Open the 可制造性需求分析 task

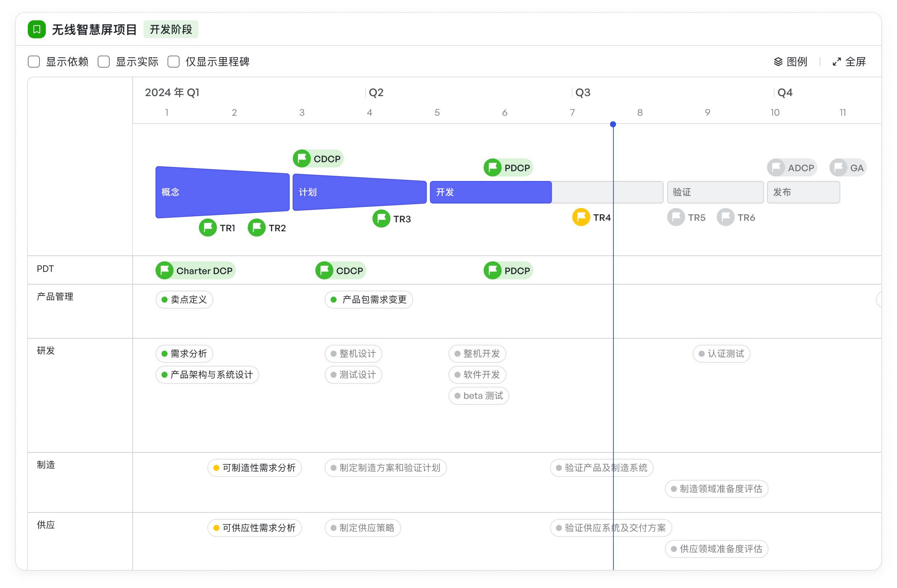point(254,468)
